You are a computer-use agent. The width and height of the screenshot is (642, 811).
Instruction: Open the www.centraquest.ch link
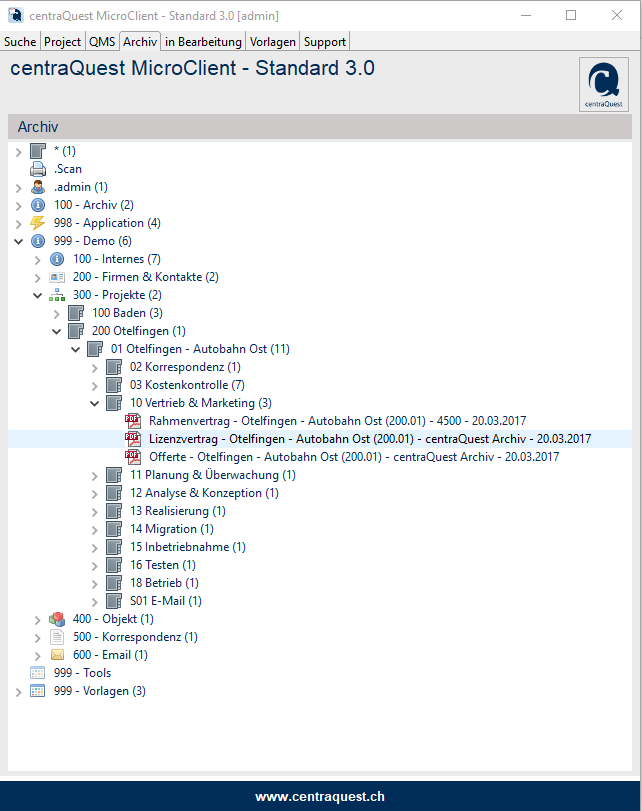pyautogui.click(x=320, y=796)
